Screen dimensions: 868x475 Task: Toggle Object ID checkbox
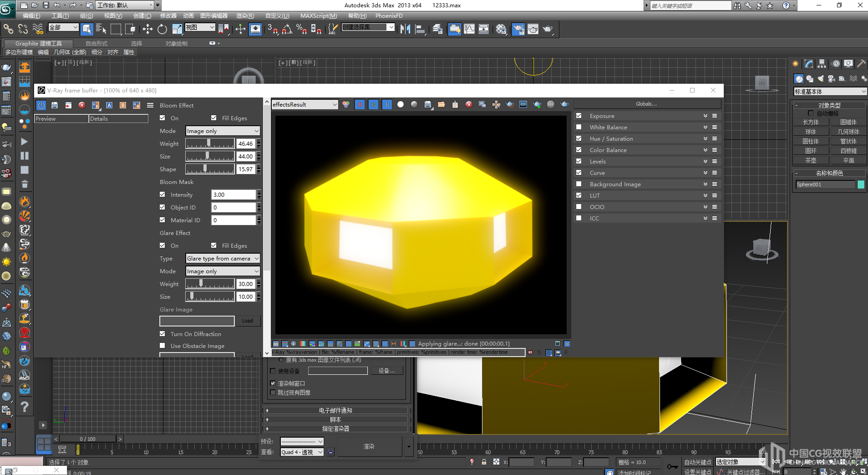[162, 207]
